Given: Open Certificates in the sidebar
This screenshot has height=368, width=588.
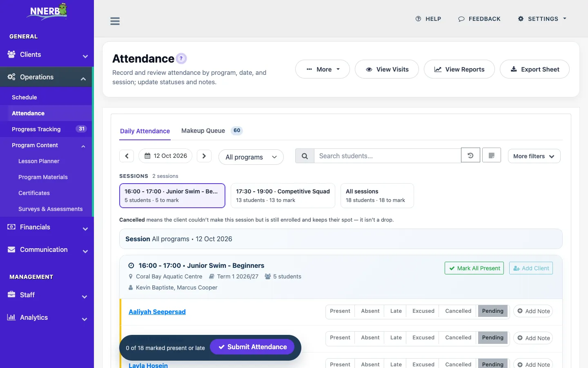Looking at the screenshot, I should 46,193.
